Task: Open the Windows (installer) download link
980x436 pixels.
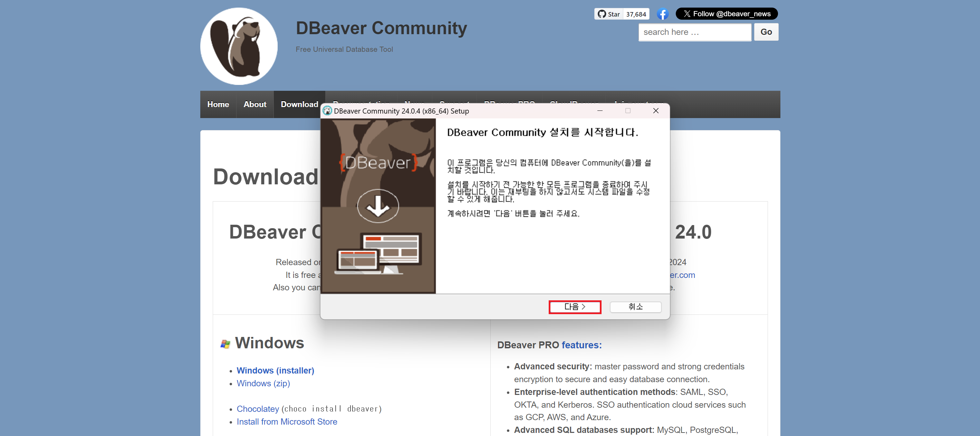Action: pos(275,370)
